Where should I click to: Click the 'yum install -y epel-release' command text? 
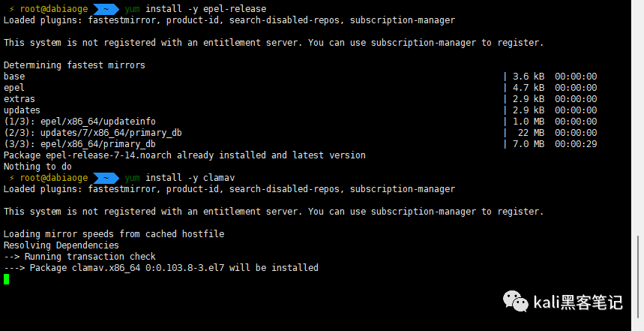196,9
